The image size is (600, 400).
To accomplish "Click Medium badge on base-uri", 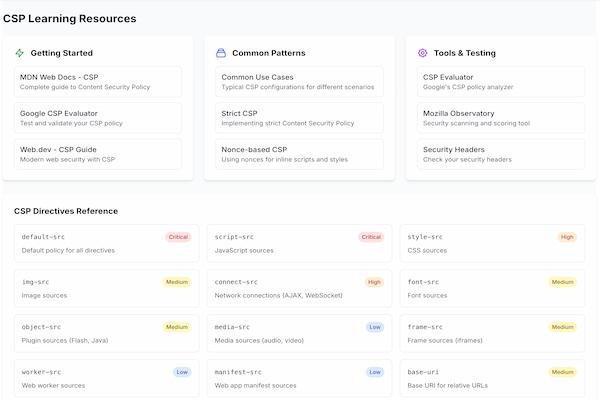I will click(562, 372).
